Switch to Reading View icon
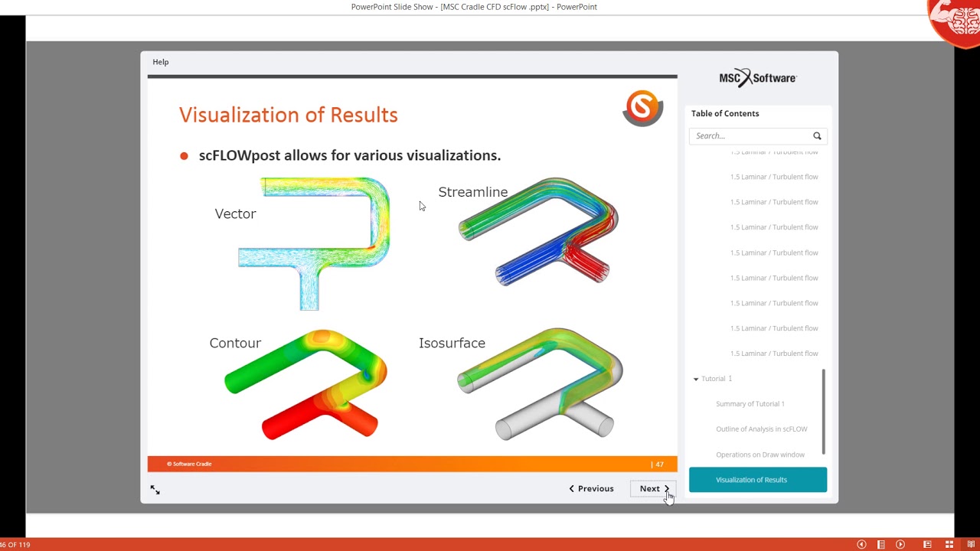The height and width of the screenshot is (551, 980). [x=971, y=545]
